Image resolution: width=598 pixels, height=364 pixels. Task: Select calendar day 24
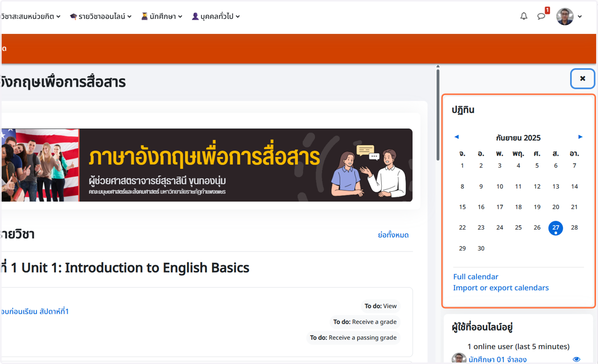500,228
